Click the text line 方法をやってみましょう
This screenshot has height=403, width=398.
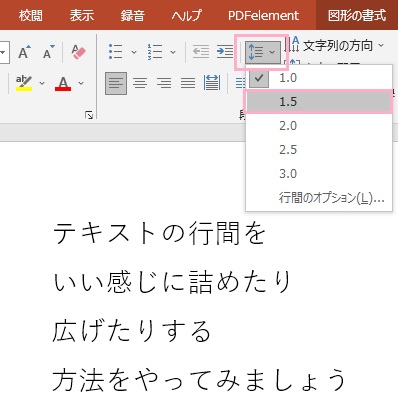[199, 380]
